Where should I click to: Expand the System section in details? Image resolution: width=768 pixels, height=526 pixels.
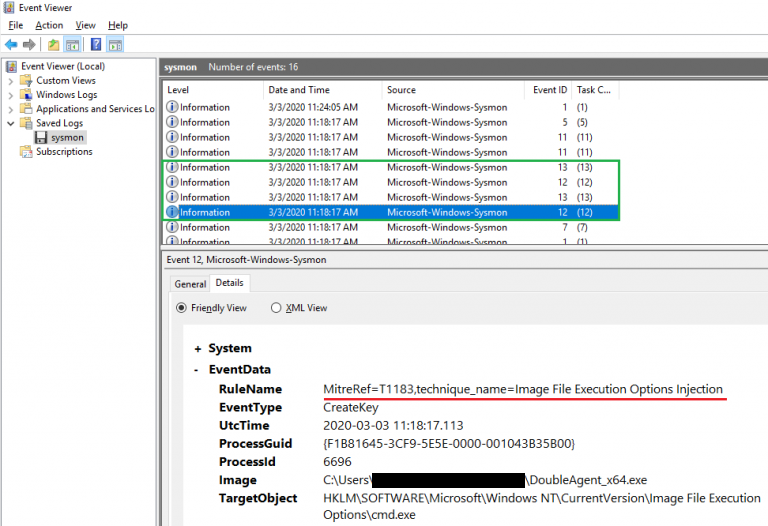(198, 349)
